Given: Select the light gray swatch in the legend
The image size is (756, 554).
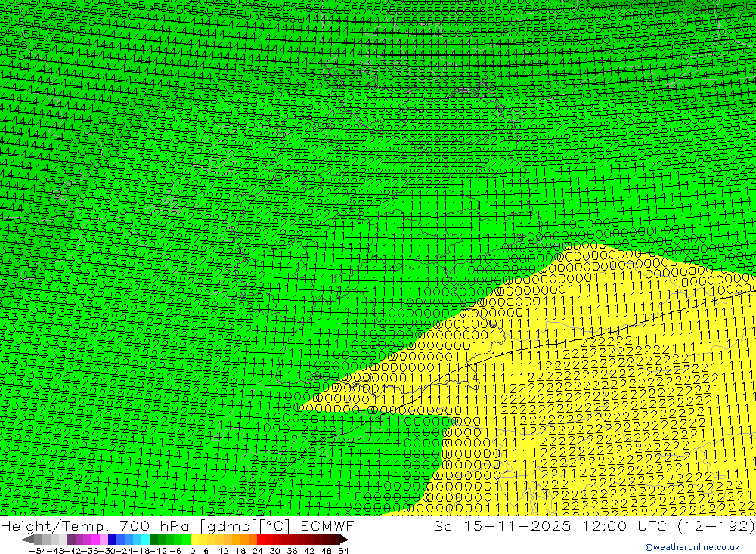Looking at the screenshot, I should pyautogui.click(x=54, y=540).
